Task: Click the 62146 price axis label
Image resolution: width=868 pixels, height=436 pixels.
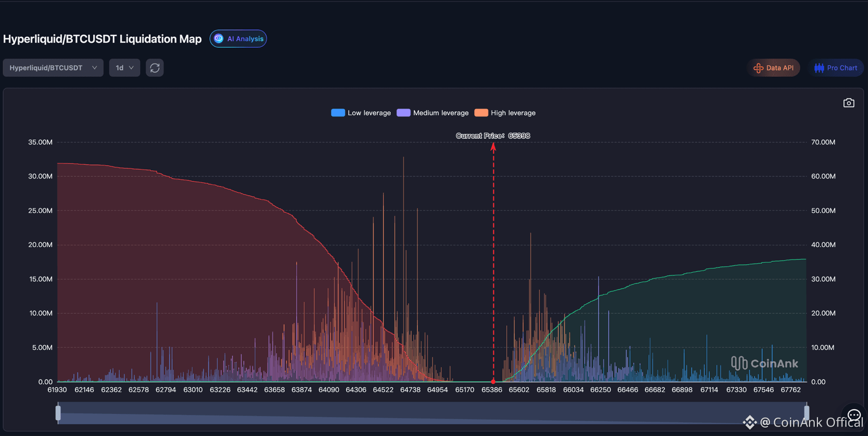Action: tap(84, 390)
